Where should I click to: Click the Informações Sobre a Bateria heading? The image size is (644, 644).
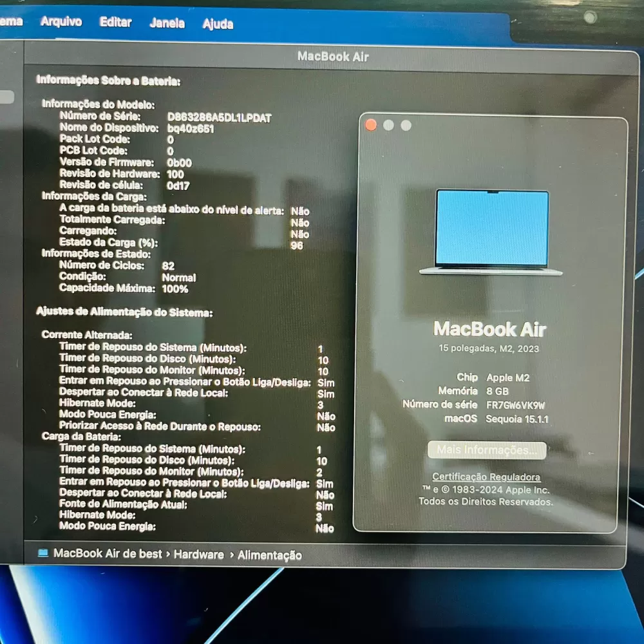point(108,80)
